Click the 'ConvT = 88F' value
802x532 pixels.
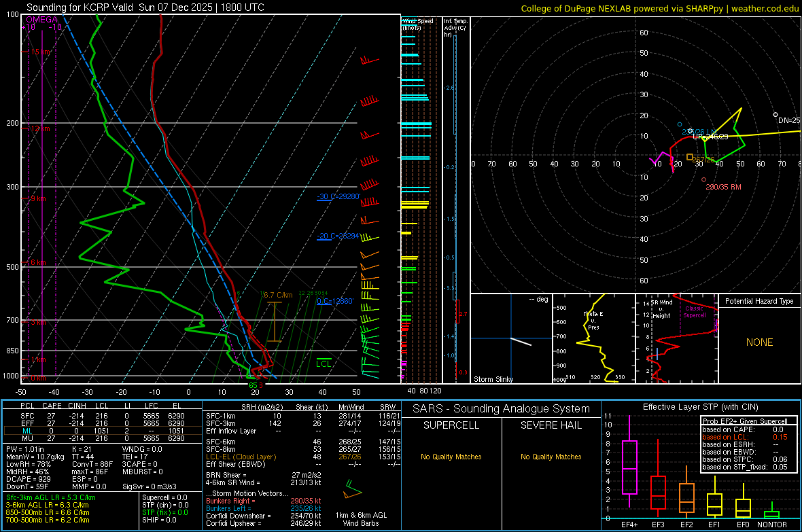[92, 465]
